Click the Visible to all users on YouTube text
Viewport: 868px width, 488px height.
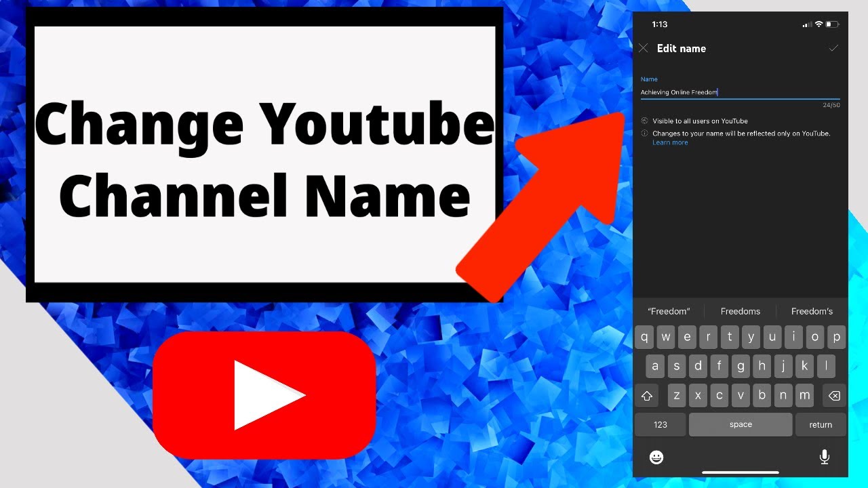(x=700, y=121)
